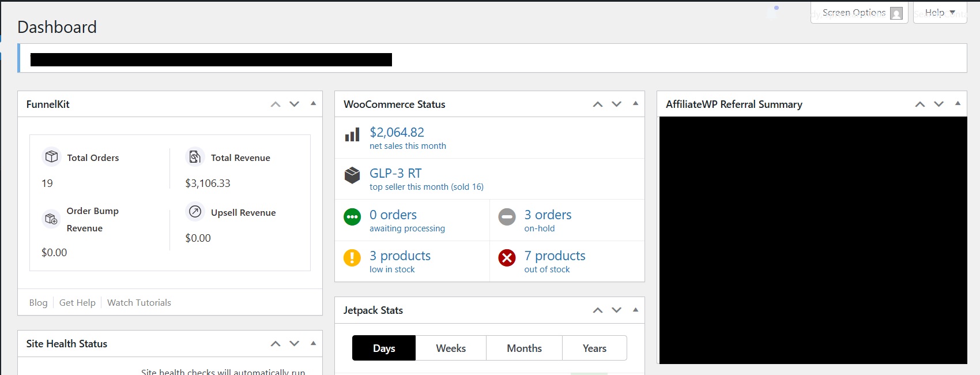Click the AffiliateWP Referral Summary title
This screenshot has width=980, height=375.
[x=734, y=104]
